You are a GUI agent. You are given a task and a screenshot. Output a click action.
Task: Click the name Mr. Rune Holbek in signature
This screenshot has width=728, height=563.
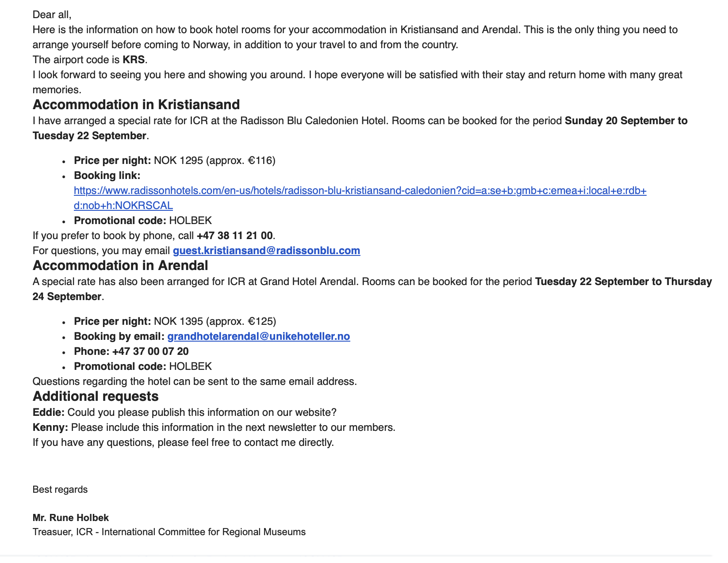(x=71, y=517)
